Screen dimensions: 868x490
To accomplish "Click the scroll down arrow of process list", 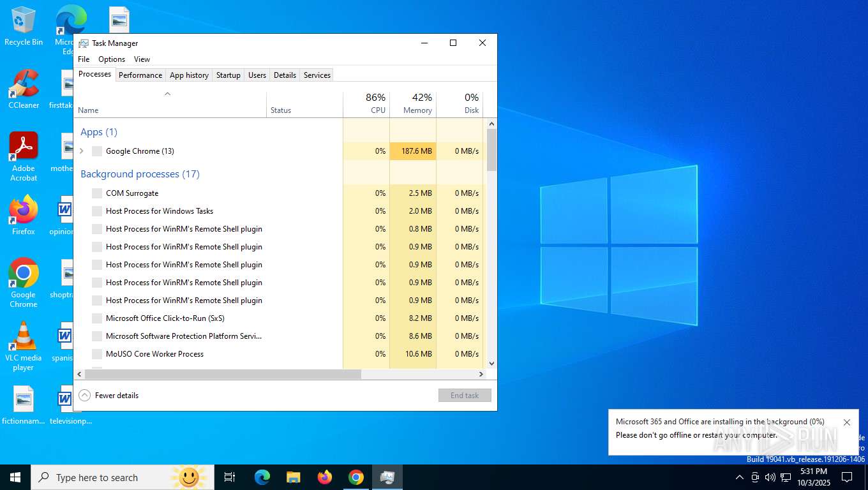I will 491,364.
